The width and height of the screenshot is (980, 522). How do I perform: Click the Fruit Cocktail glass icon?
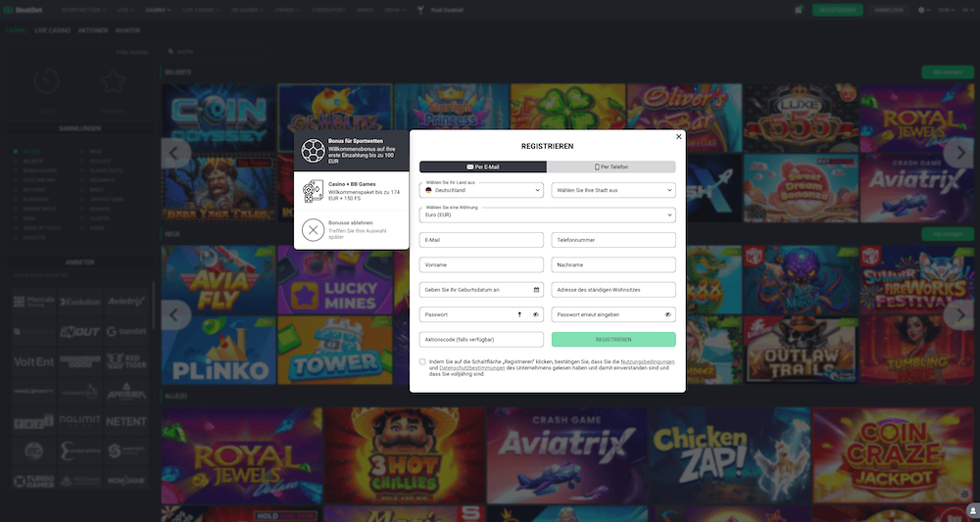420,10
